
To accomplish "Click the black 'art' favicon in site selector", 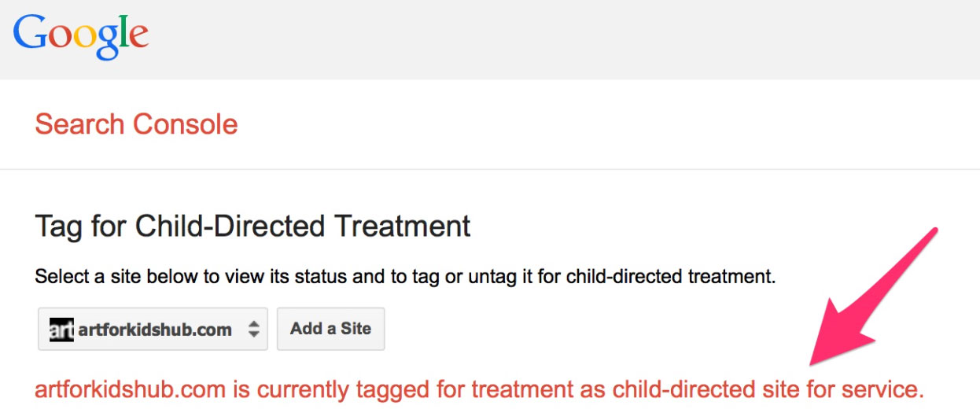I will click(x=61, y=329).
